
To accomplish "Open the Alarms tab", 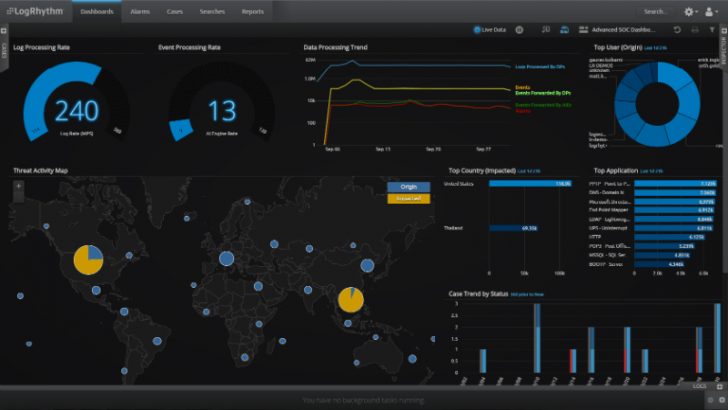I will pyautogui.click(x=140, y=12).
